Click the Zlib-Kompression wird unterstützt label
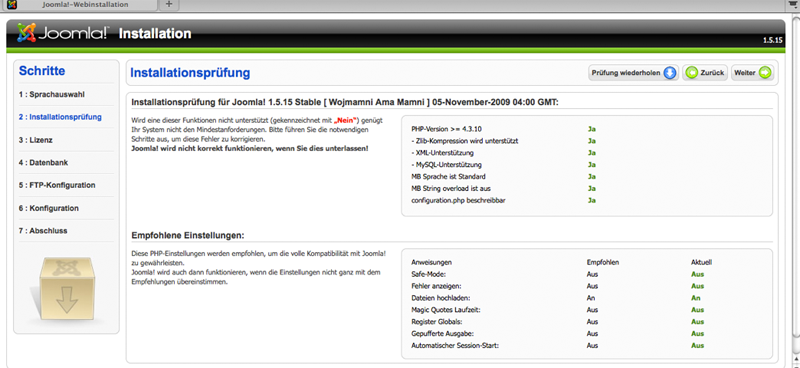This screenshot has height=368, width=800. 465,141
